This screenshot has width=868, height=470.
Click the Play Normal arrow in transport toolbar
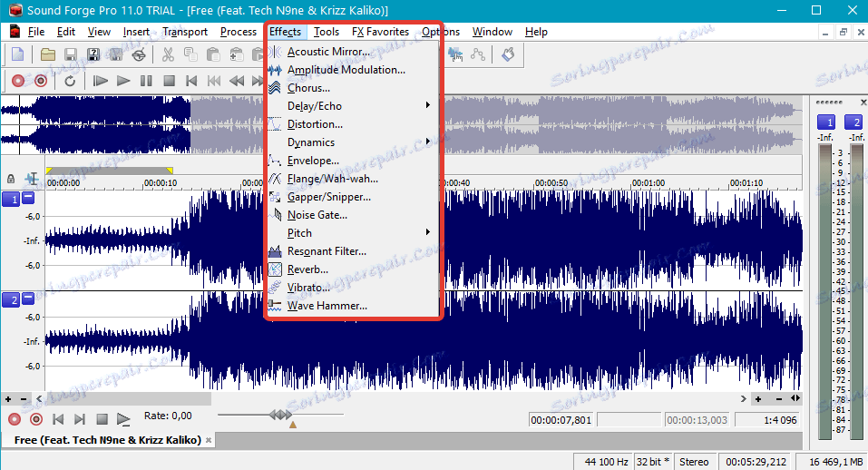click(x=122, y=81)
